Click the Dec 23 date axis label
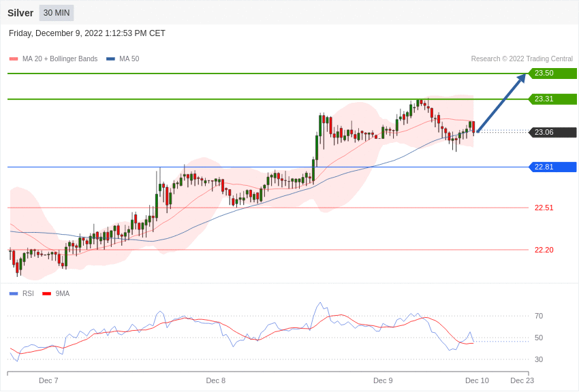The image size is (579, 392). pyautogui.click(x=522, y=380)
